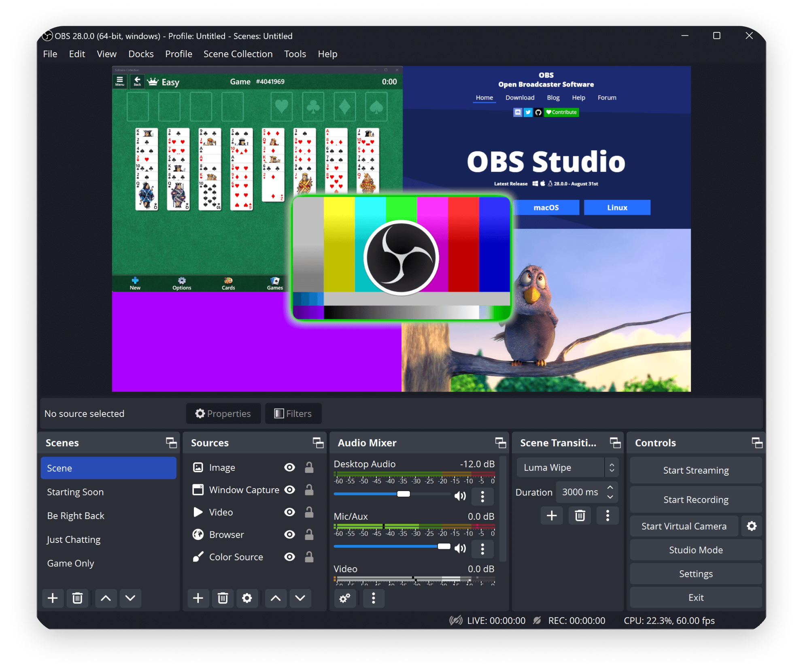Viewport: 803px width, 672px height.
Task: Increase transition duration with up arrow
Action: click(x=610, y=487)
